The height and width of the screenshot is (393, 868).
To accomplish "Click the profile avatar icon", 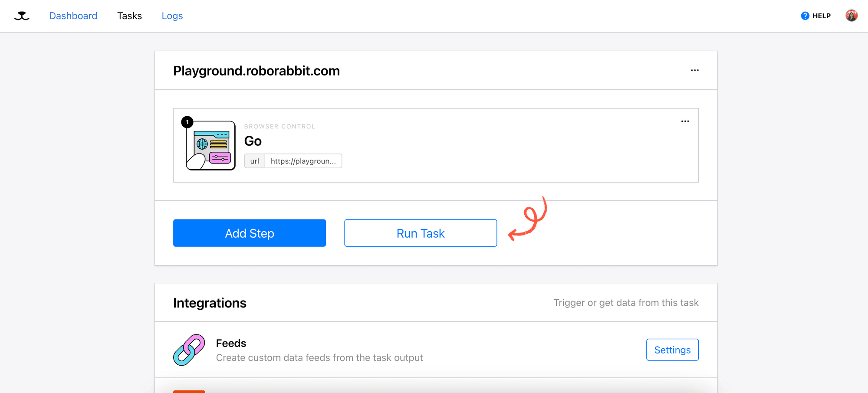I will 852,15.
